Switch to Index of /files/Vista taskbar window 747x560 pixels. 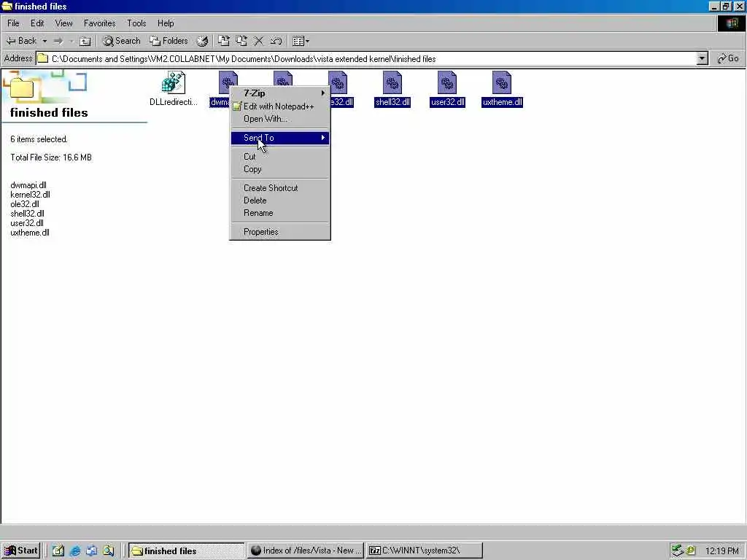tap(306, 551)
